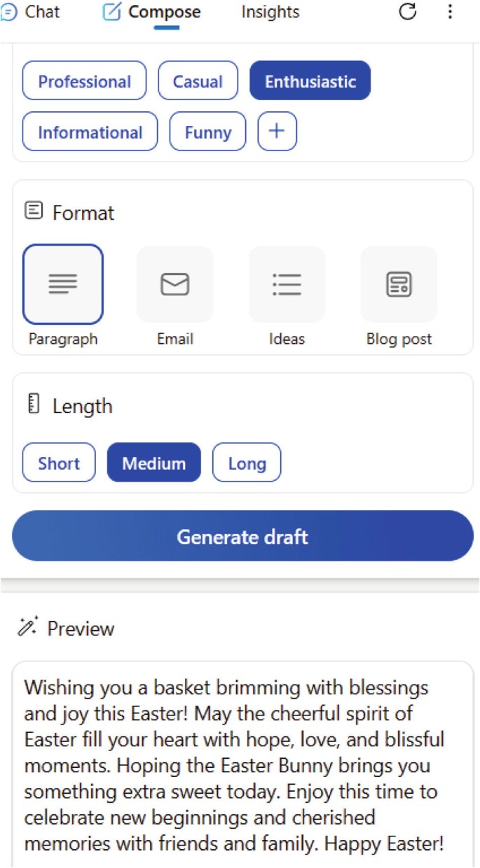Select the Paragraph format icon
This screenshot has width=480, height=868.
63,283
